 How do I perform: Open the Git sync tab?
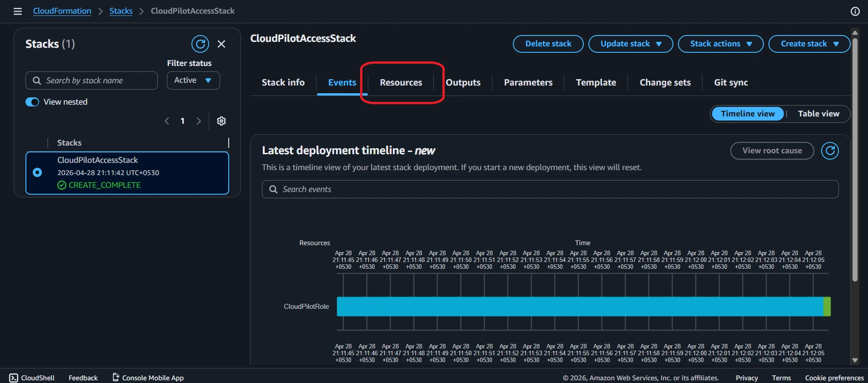pos(731,82)
